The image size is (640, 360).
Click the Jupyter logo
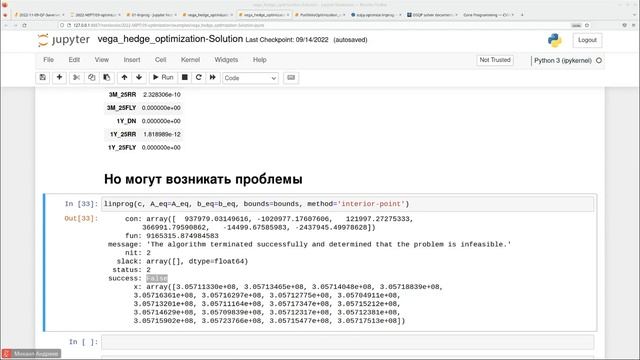point(64,40)
